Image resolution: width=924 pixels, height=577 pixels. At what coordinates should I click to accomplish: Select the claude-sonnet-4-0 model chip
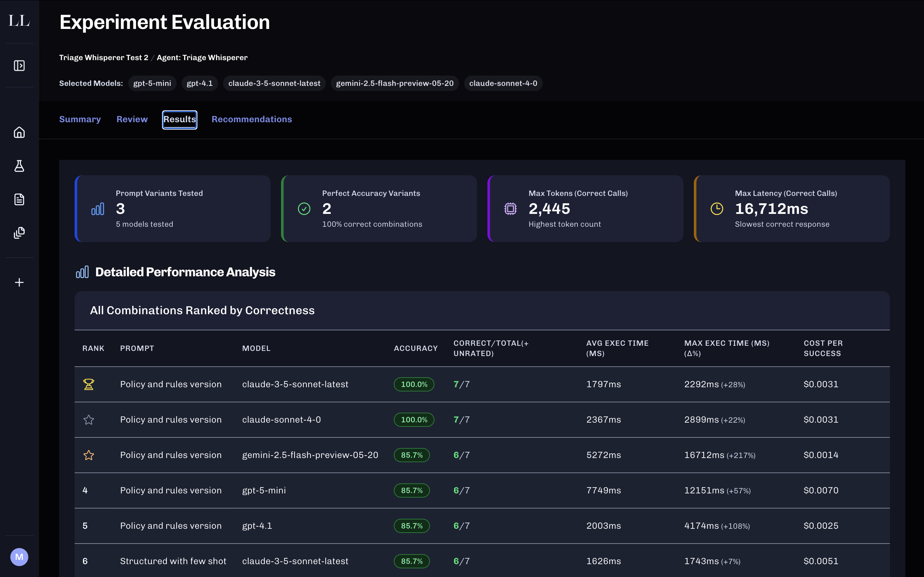pos(503,83)
